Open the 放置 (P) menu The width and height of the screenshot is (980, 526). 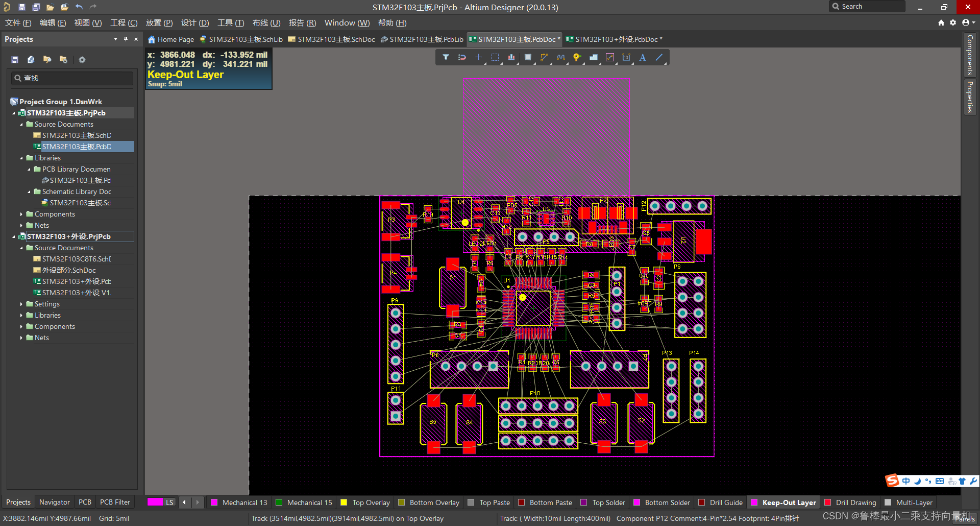159,23
